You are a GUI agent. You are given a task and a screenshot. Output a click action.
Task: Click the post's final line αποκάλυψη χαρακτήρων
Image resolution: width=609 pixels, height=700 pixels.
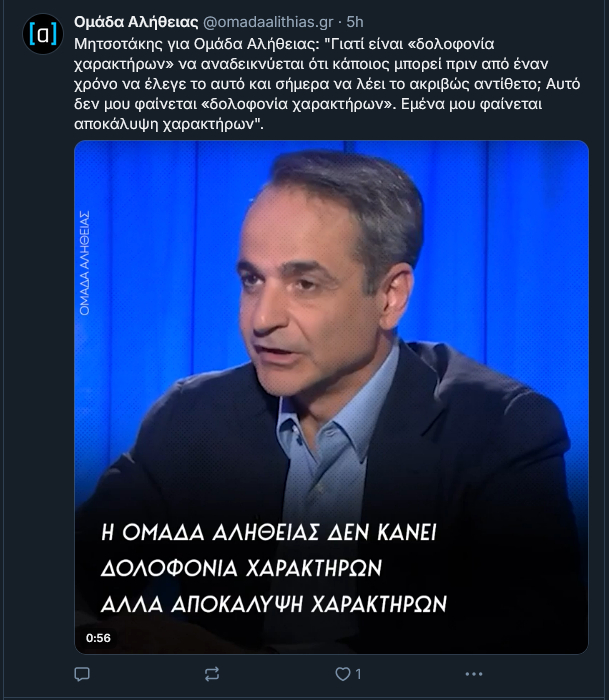coord(169,124)
